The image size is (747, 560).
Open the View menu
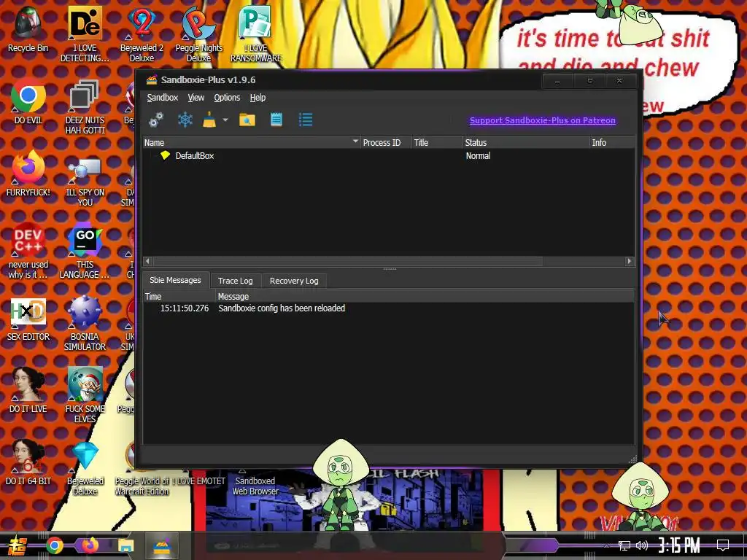[196, 98]
